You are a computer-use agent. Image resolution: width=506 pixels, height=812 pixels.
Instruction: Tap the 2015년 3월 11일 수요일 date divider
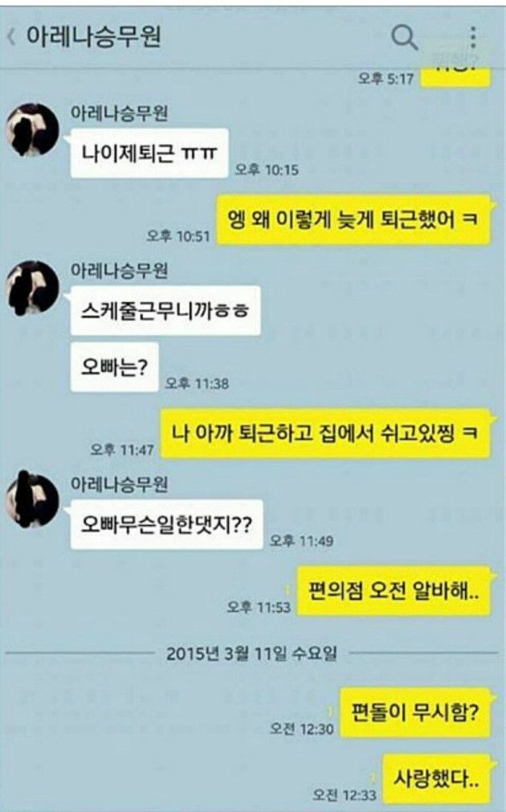251,653
